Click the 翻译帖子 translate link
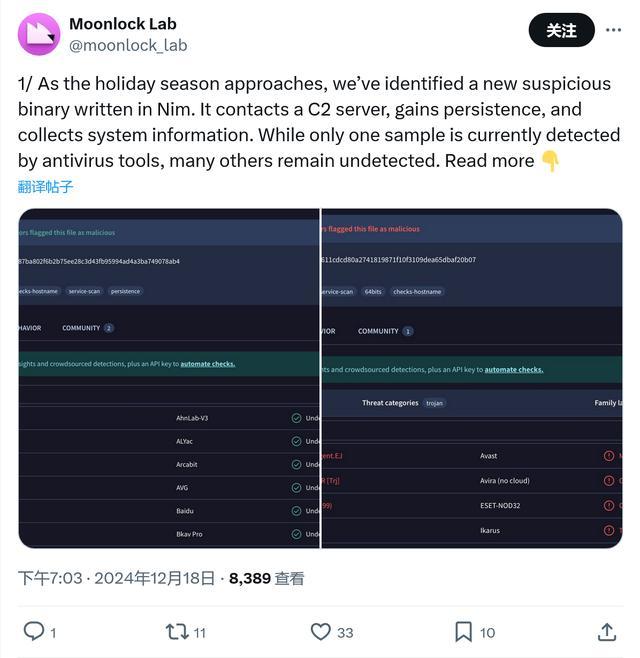The height and width of the screenshot is (658, 640). click(46, 187)
